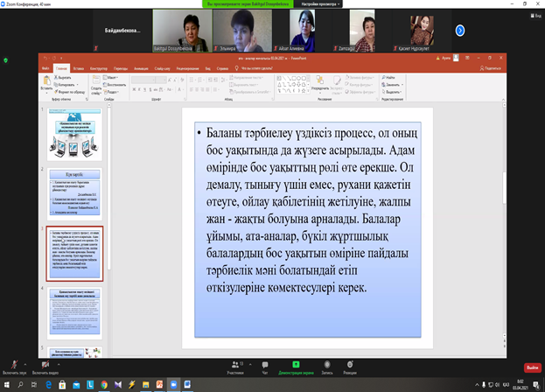Open Windows Start menu on taskbar
The width and height of the screenshot is (545, 392).
click(x=7, y=385)
